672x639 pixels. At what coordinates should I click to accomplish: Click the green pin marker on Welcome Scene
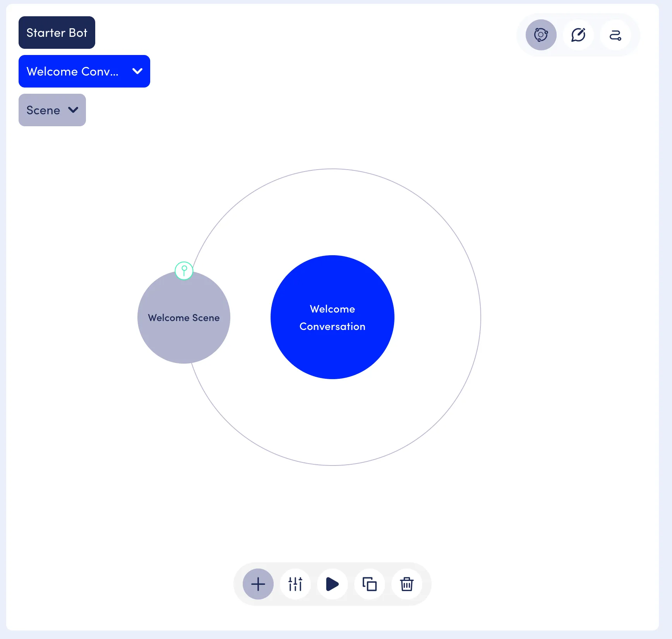click(184, 270)
